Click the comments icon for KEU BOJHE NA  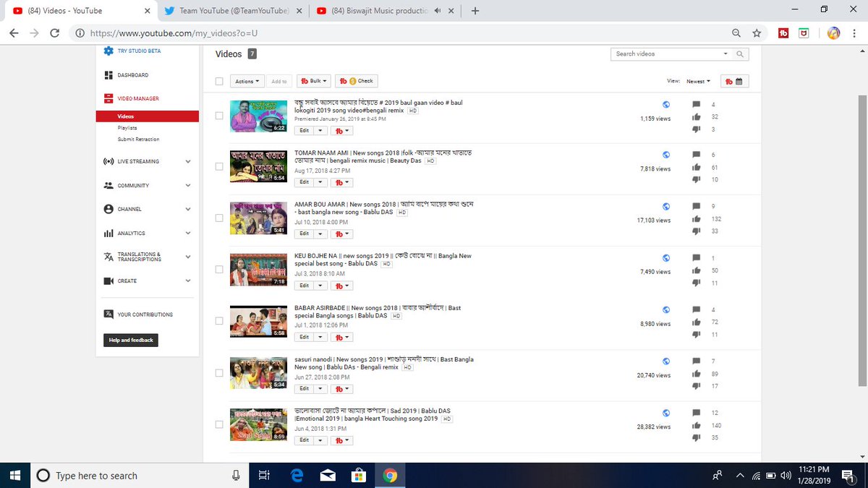[x=696, y=257]
